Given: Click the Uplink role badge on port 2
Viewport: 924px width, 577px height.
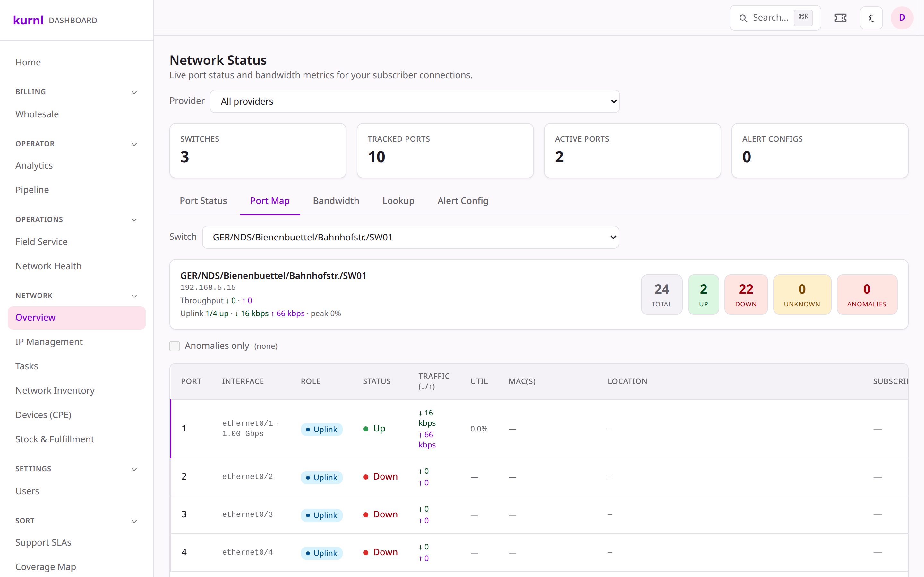Looking at the screenshot, I should (321, 477).
